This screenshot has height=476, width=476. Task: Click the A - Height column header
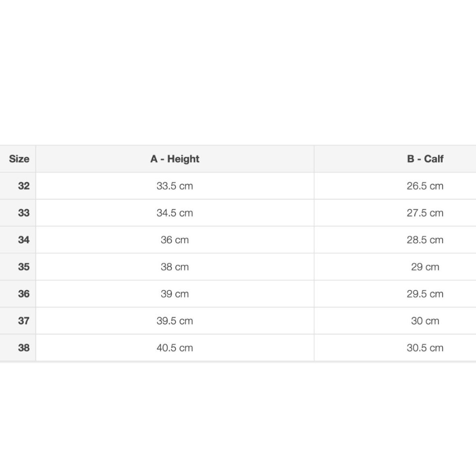point(175,159)
